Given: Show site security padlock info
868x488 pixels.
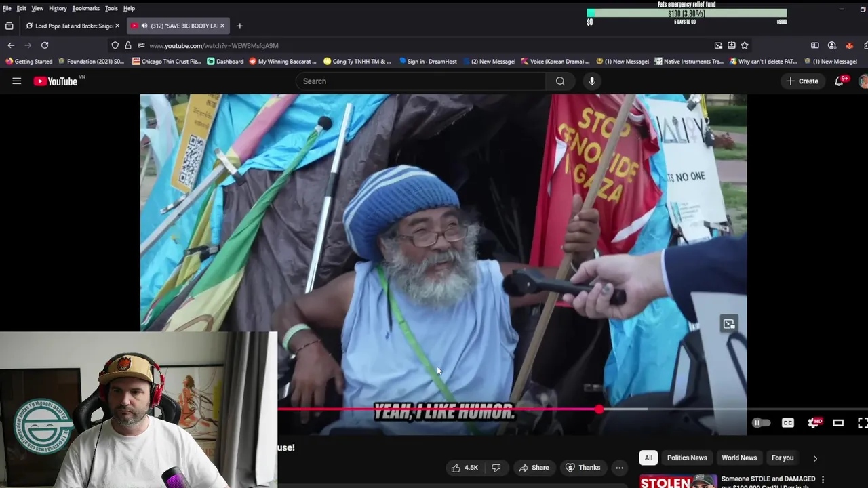Looking at the screenshot, I should 128,45.
